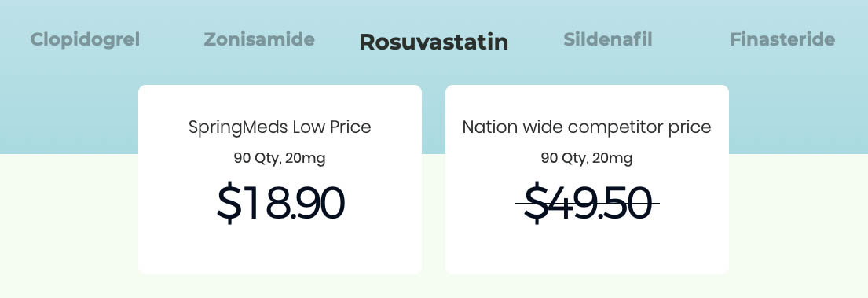868x298 pixels.
Task: Select the $18.90 SpringMeds price
Action: click(280, 204)
